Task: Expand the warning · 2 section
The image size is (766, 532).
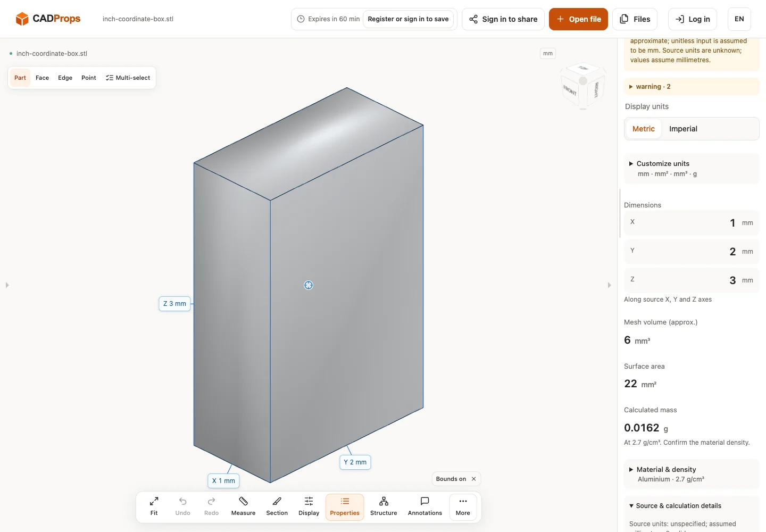Action: tap(692, 87)
